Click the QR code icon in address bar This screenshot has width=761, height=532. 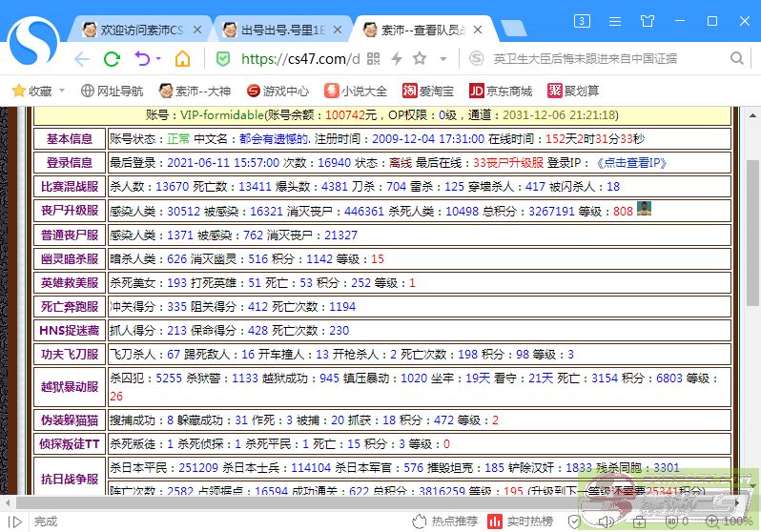point(374,59)
